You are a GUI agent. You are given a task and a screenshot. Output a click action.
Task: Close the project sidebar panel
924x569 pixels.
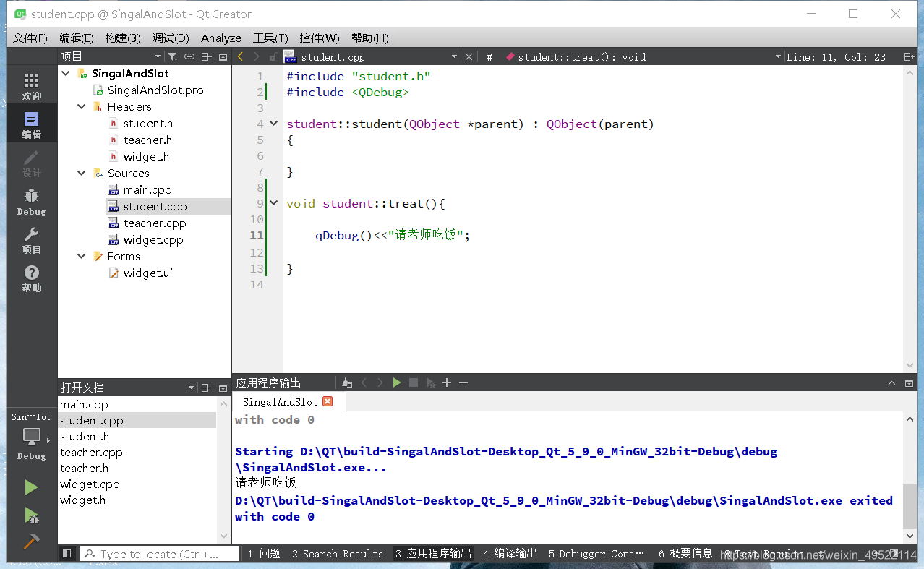coord(223,56)
